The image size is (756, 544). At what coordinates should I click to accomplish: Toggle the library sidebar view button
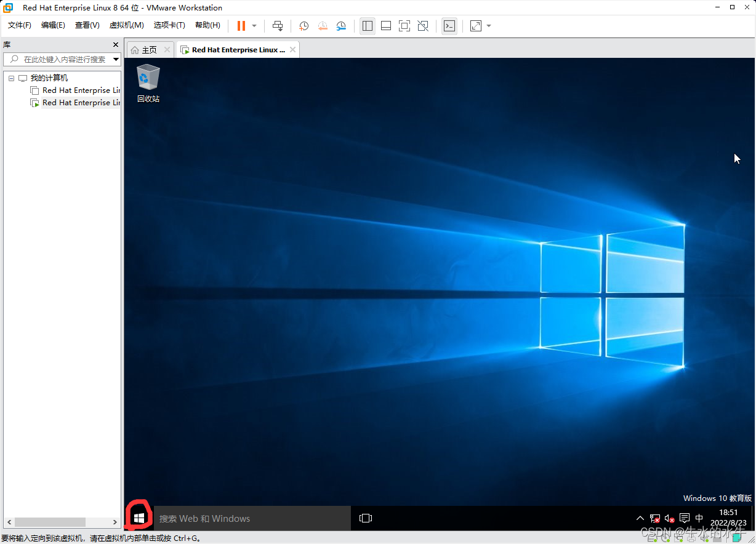tap(368, 26)
